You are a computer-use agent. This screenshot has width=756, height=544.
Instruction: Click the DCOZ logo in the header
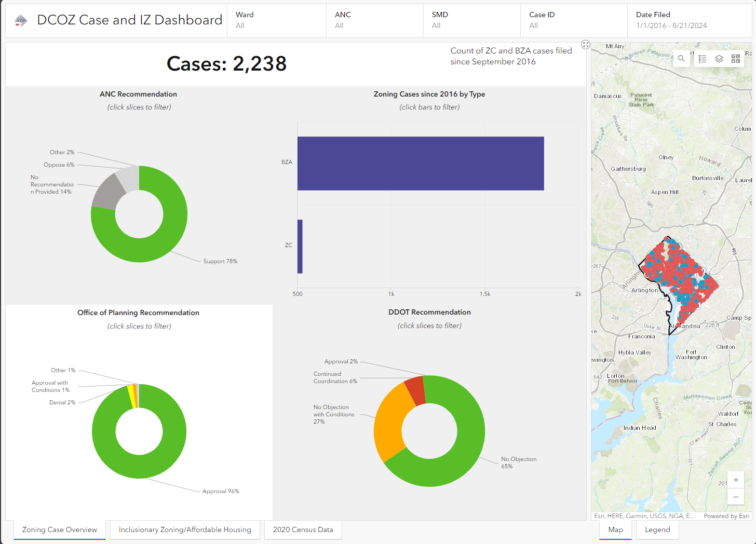(x=21, y=21)
